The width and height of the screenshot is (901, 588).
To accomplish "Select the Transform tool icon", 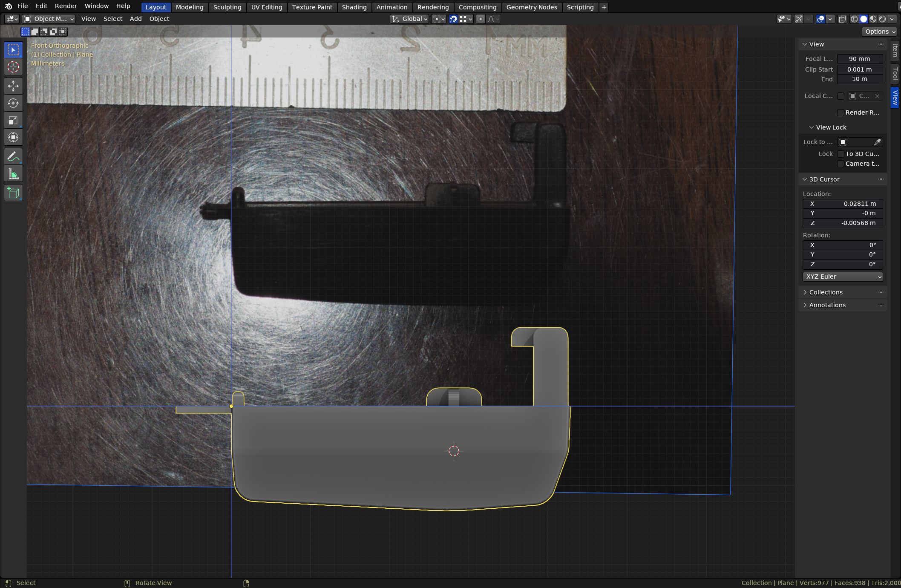I will click(x=12, y=138).
